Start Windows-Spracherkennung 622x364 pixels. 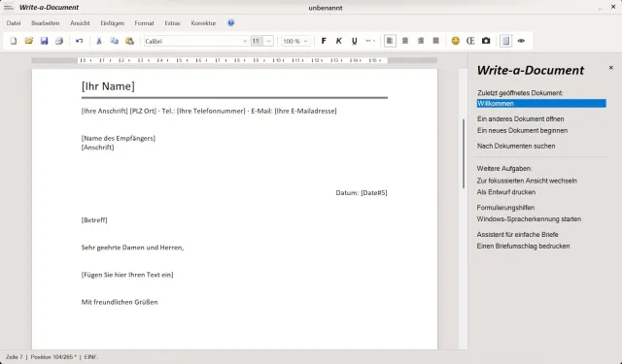coord(529,219)
